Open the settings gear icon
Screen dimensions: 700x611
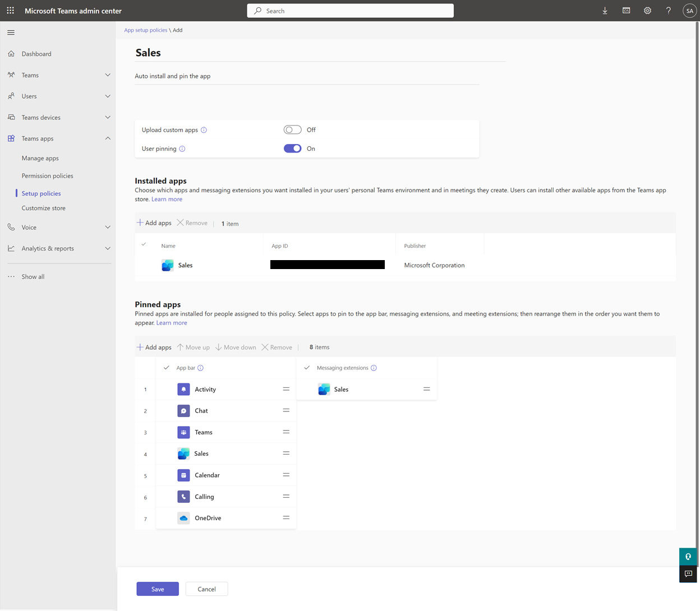[x=647, y=11]
